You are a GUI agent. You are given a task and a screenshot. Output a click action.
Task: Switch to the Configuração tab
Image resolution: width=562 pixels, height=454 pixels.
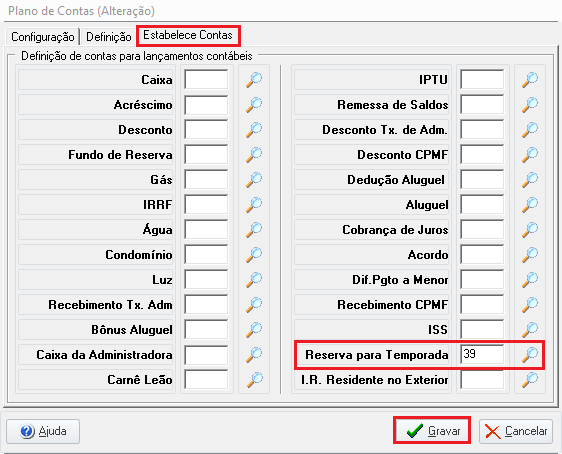43,37
